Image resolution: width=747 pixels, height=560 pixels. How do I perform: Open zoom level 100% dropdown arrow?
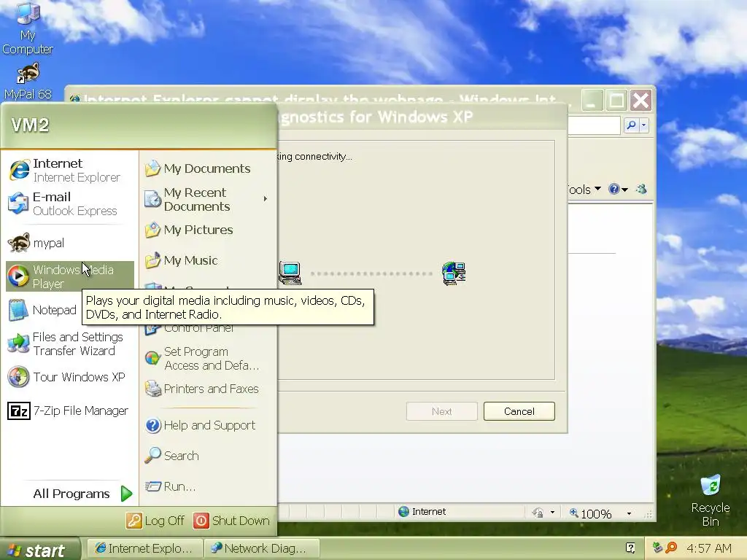(x=629, y=514)
